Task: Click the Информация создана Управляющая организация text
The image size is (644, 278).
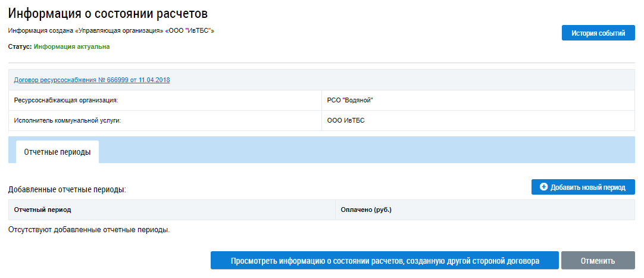Action: pos(111,30)
